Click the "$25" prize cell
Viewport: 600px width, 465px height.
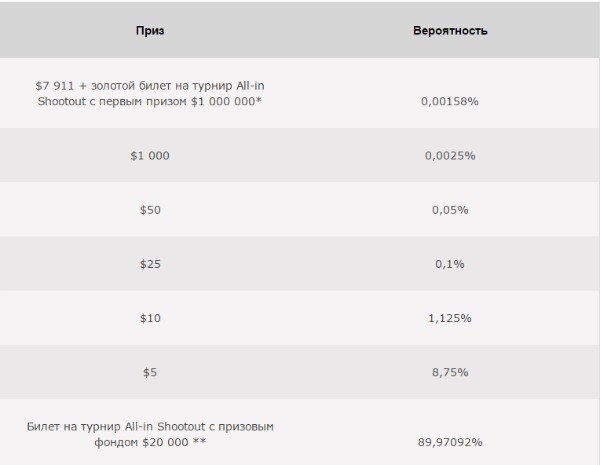[x=150, y=264]
